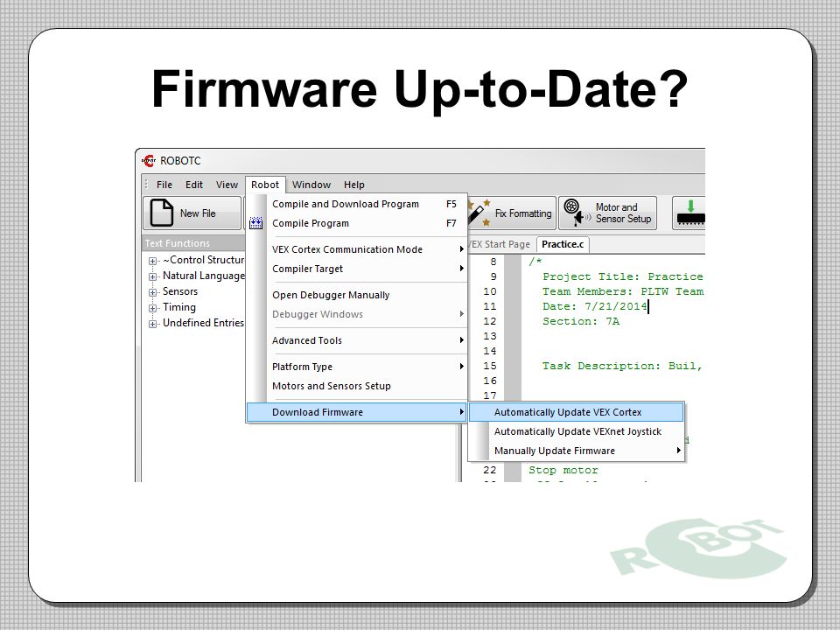Viewport: 840px width, 630px height.
Task: Close the open Robot menu
Action: click(x=265, y=185)
